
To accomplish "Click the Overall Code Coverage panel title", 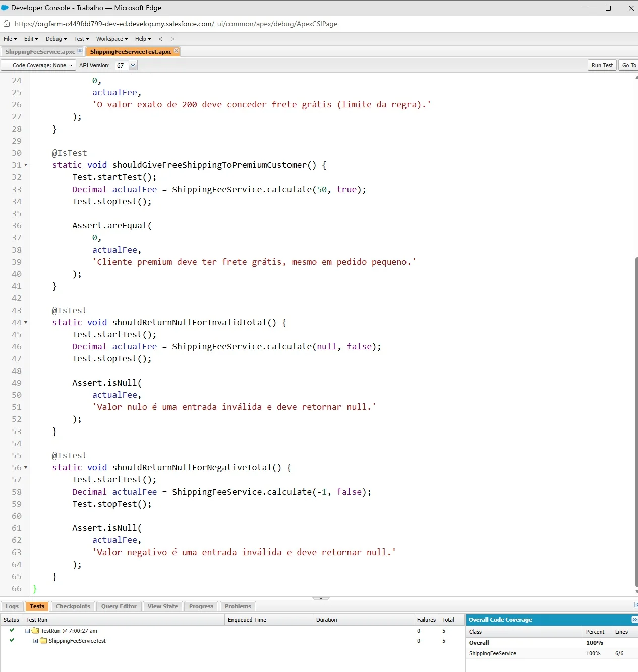I will (500, 620).
